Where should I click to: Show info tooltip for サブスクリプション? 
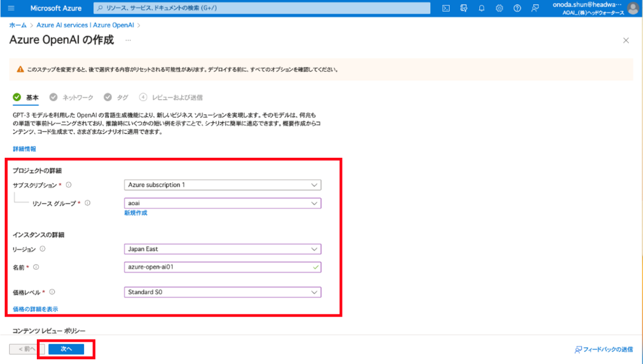coord(69,185)
